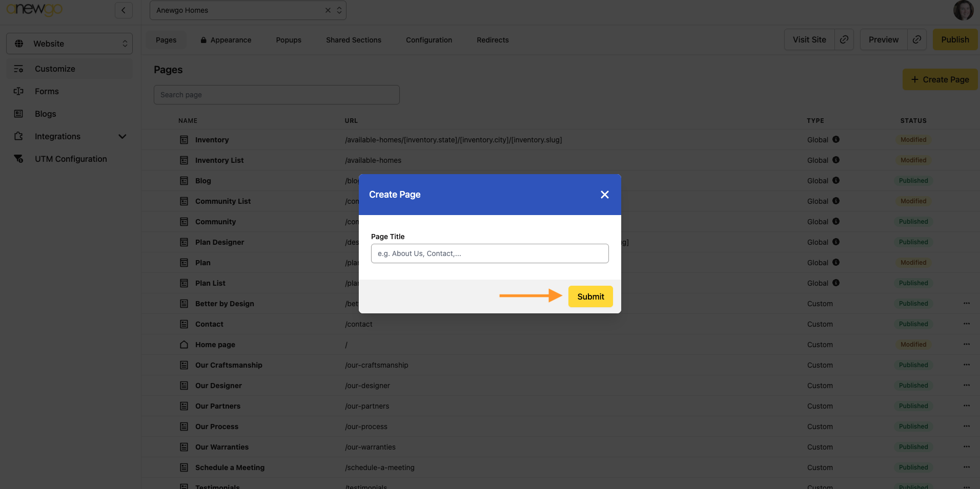This screenshot has width=980, height=489.
Task: Open the user avatar menu
Action: pos(963,10)
